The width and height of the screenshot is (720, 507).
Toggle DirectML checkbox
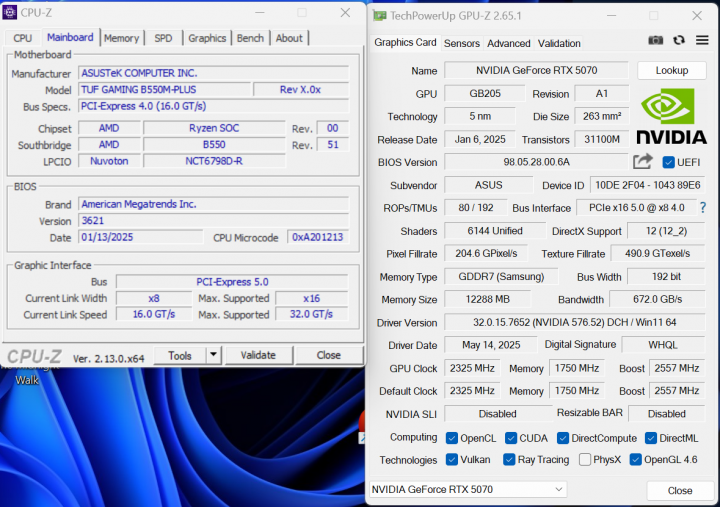651,438
